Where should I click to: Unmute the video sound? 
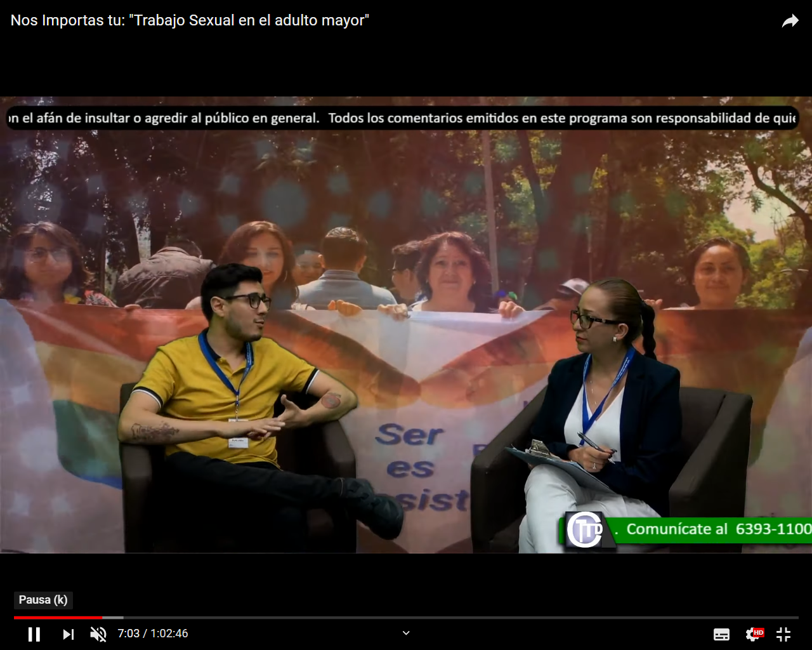pyautogui.click(x=98, y=633)
